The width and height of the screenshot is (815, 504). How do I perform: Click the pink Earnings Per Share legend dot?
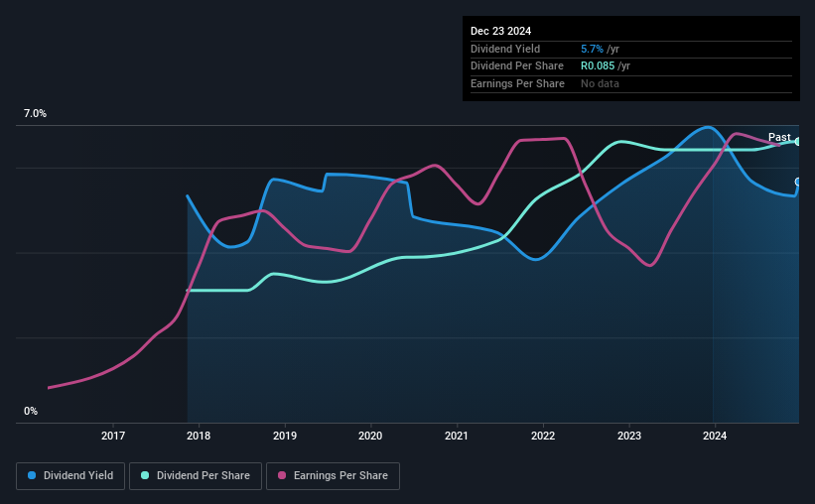[x=282, y=475]
